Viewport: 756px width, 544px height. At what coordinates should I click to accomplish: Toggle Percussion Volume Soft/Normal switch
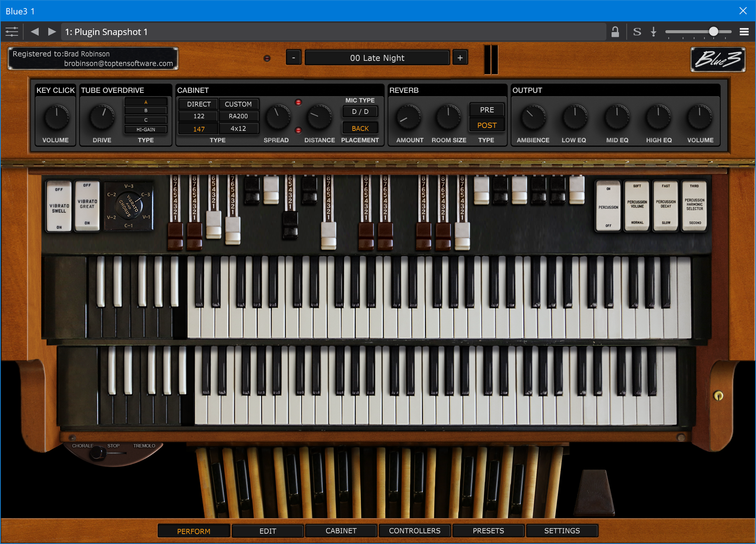637,206
